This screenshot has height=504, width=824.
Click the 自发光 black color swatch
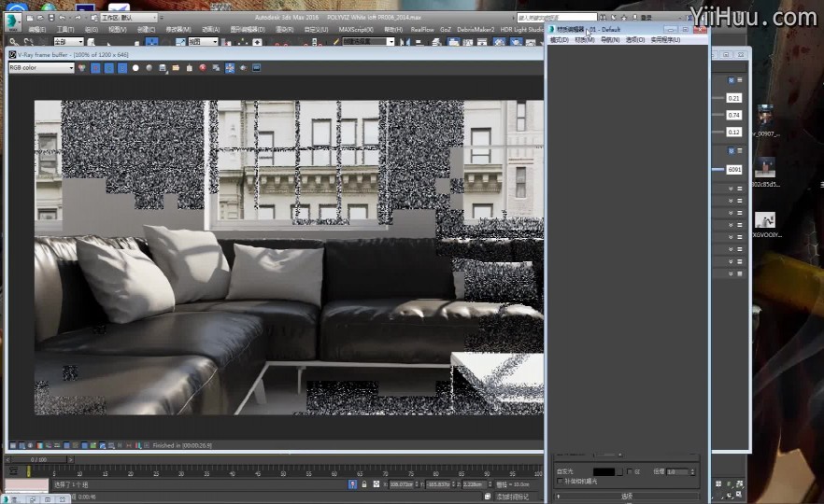pos(604,472)
